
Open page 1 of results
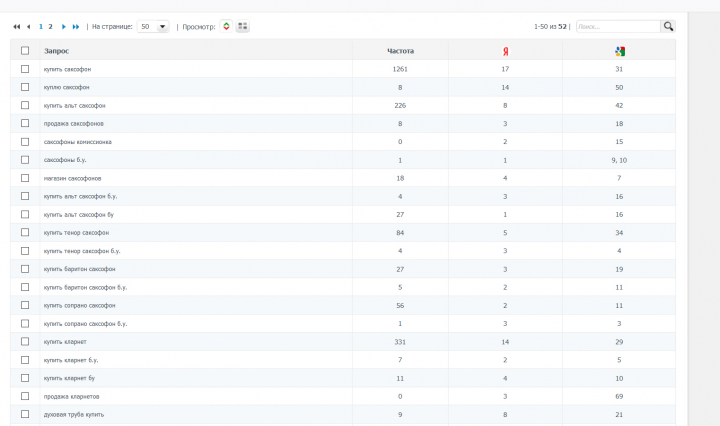click(41, 27)
